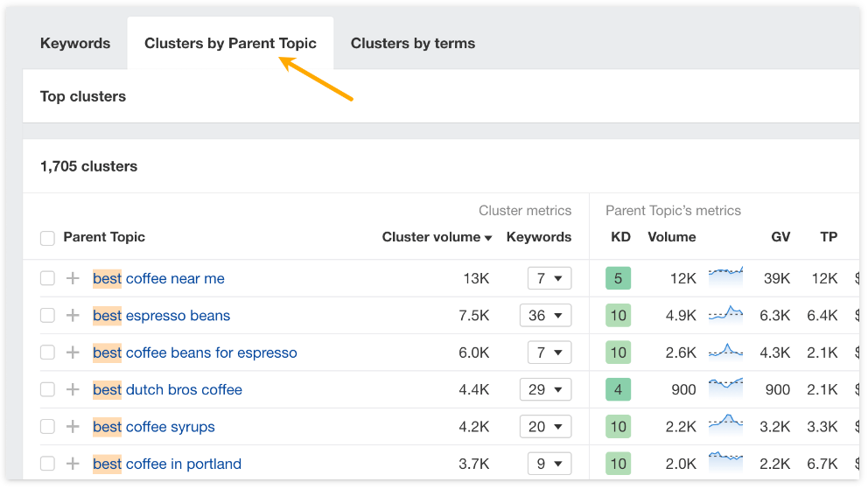Click trend sparkline in best dutch bros coffee row

pos(725,389)
